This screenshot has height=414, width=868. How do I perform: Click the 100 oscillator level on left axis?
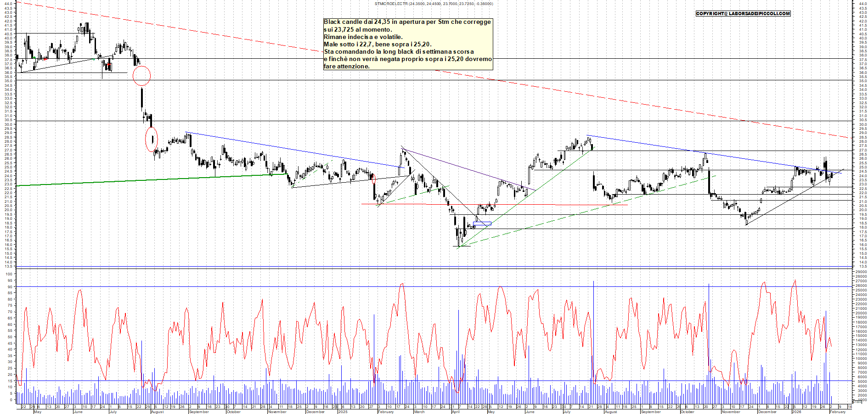click(9, 274)
